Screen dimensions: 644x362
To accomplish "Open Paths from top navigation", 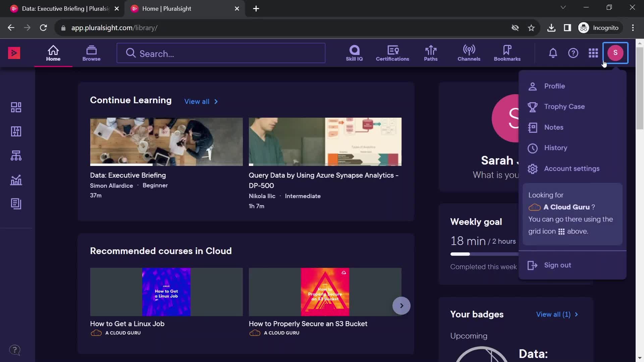I will click(431, 53).
